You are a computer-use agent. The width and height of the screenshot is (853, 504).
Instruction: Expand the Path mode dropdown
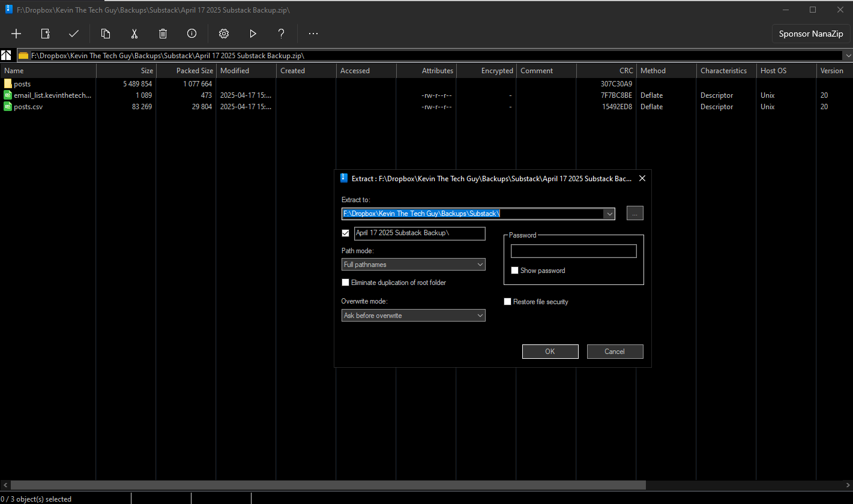413,265
